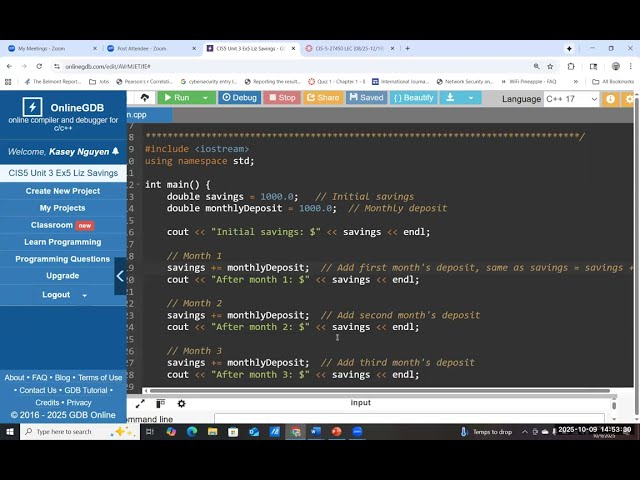Toggle the console layout icon
Screen dimensions: 640x480
[x=160, y=404]
